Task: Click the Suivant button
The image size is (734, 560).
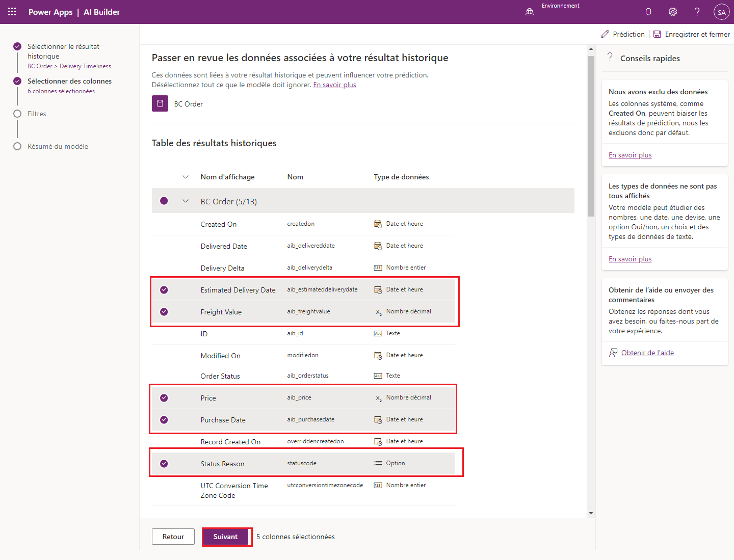Action: click(226, 537)
